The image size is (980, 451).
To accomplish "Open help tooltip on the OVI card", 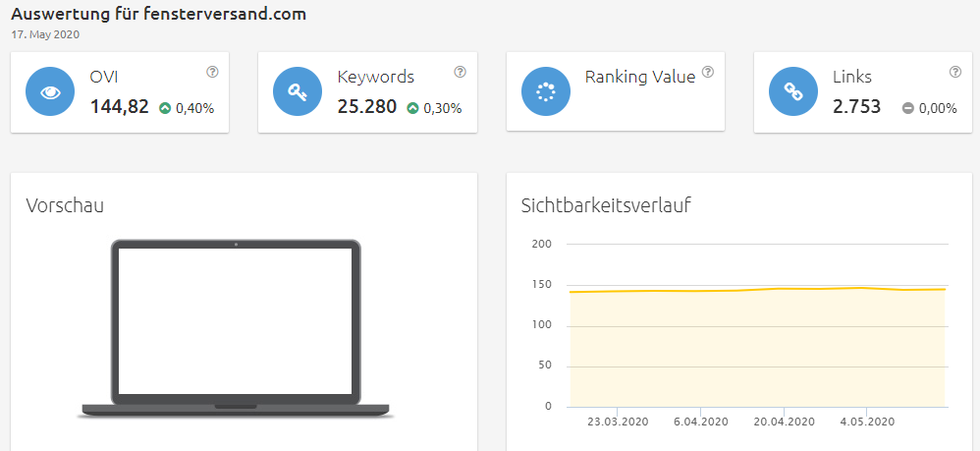I will [212, 72].
